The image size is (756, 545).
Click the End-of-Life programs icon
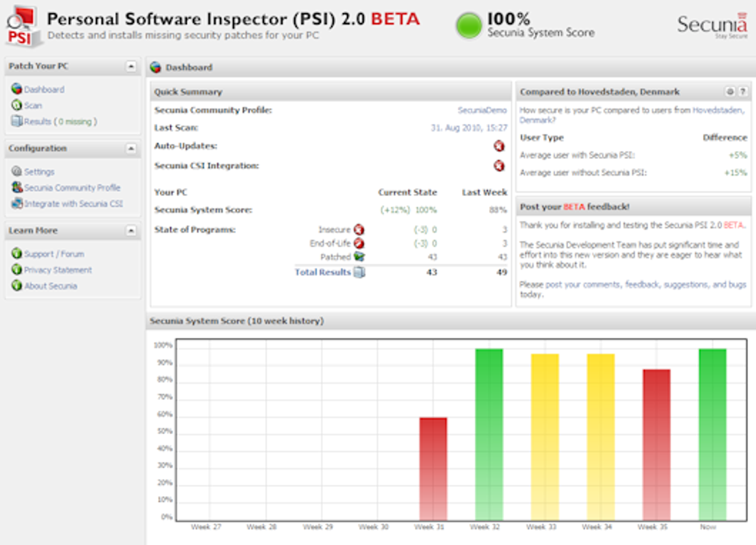[x=359, y=243]
